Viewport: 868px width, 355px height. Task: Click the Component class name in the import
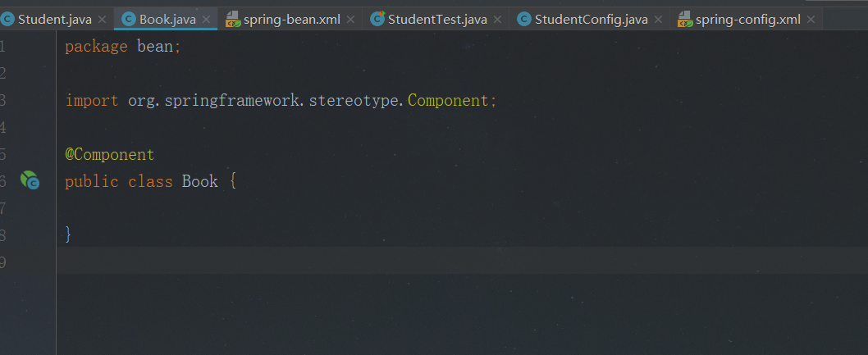coord(448,101)
